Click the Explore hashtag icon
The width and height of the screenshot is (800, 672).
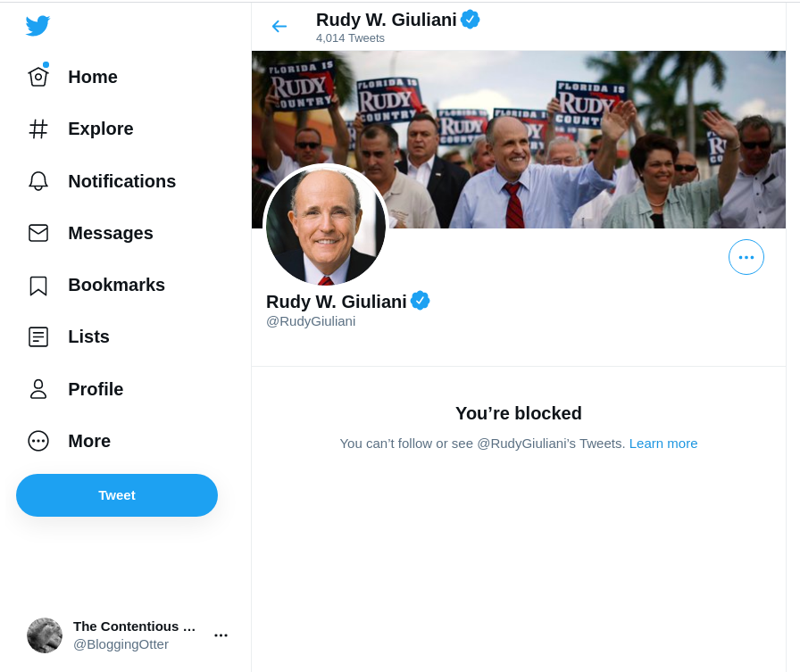pos(37,129)
